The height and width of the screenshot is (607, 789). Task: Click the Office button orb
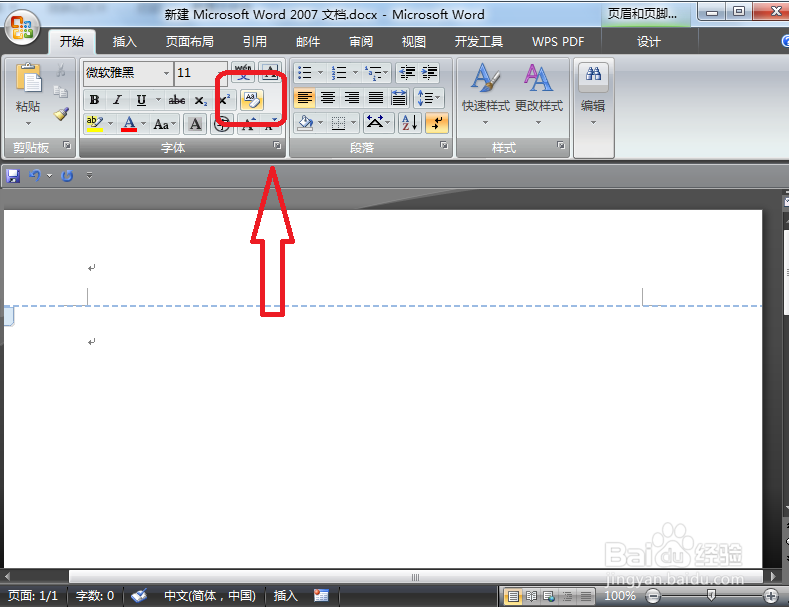(22, 27)
